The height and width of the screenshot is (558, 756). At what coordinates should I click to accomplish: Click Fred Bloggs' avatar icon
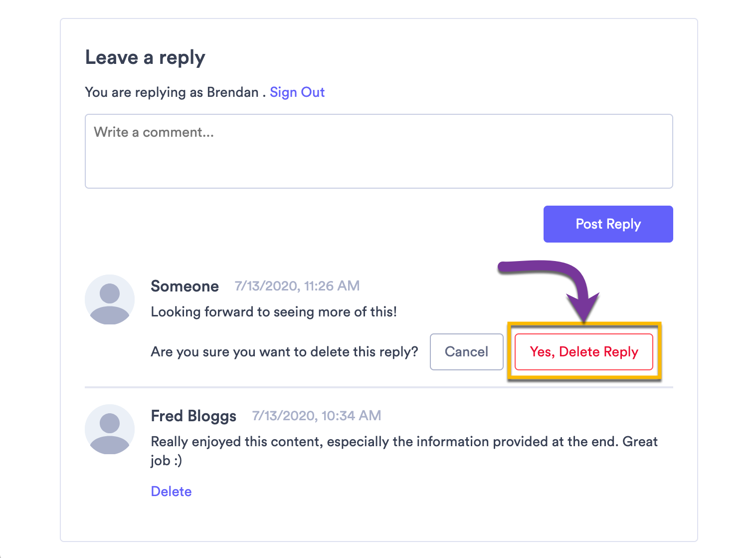pyautogui.click(x=110, y=429)
